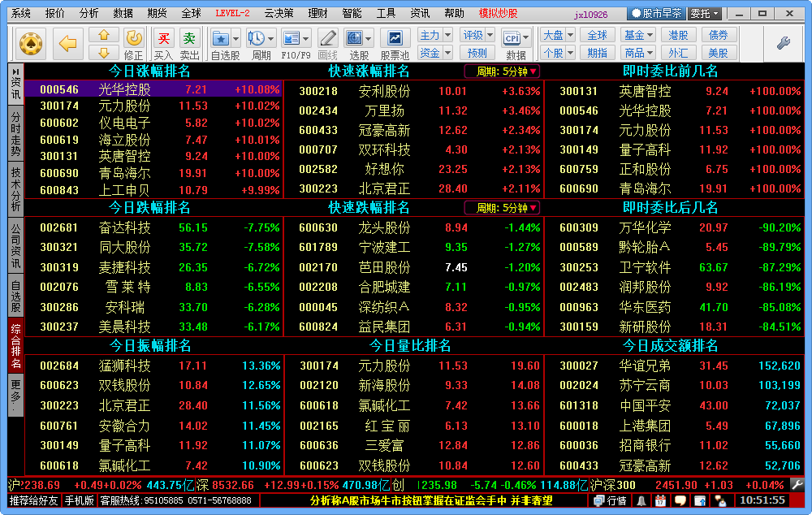Select the 光华控股 row in 今日涨幅排名

click(x=153, y=89)
